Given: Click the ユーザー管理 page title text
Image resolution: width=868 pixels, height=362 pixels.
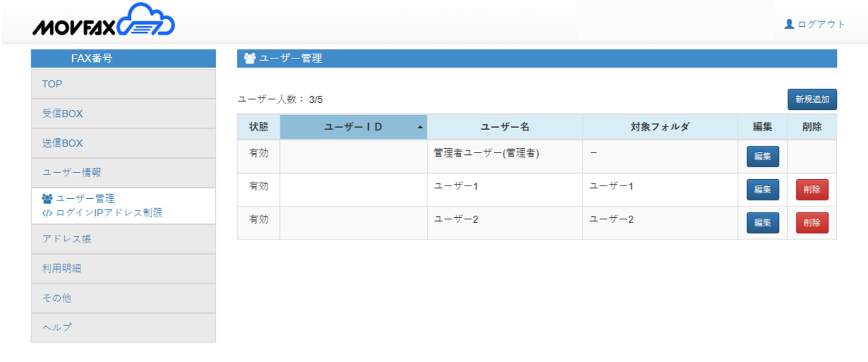Looking at the screenshot, I should coord(290,58).
